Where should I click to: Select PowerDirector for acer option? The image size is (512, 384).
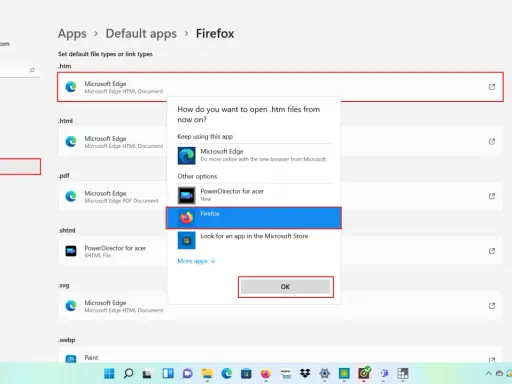point(255,195)
